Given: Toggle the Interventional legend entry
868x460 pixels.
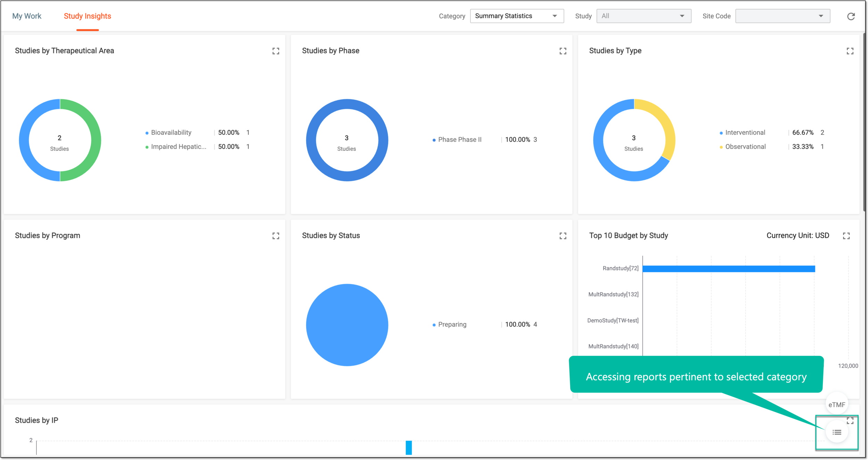Looking at the screenshot, I should [745, 132].
